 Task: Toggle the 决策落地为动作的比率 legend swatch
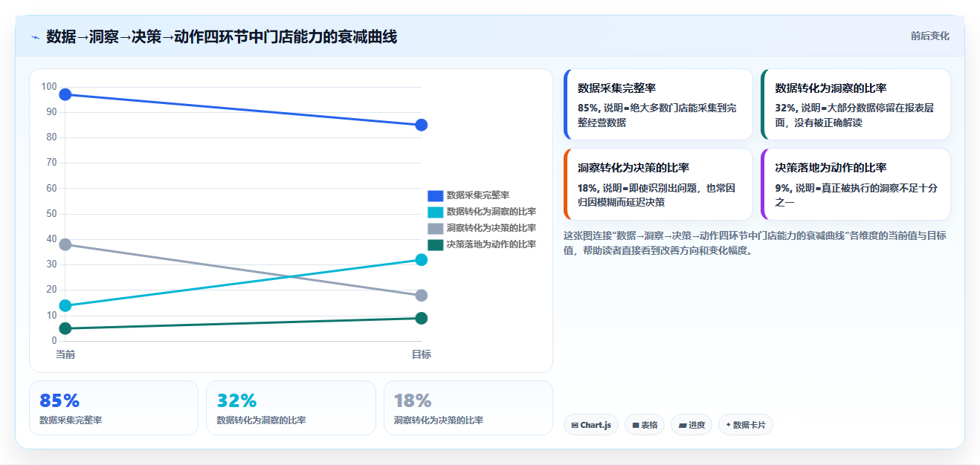pos(435,244)
